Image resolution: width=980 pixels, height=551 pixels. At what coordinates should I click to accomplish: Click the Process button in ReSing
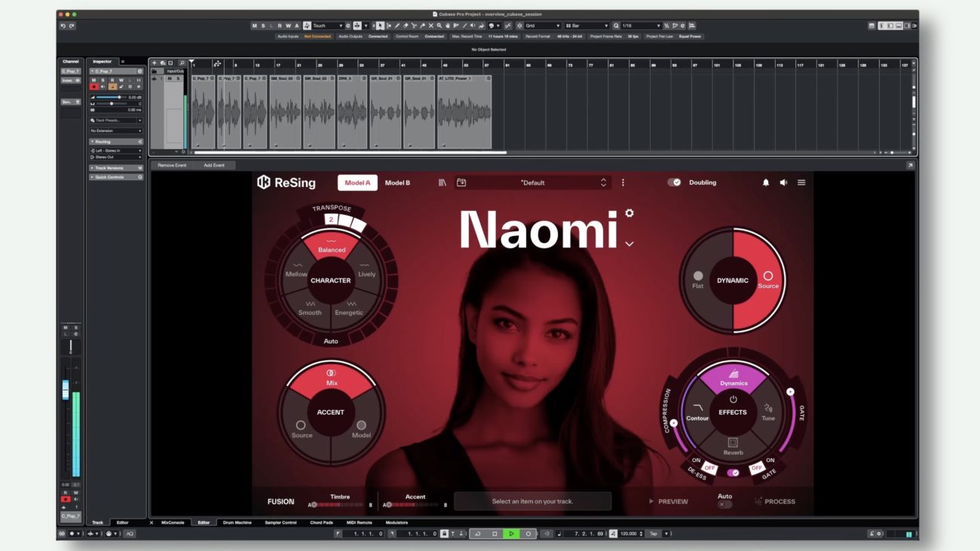pos(774,501)
